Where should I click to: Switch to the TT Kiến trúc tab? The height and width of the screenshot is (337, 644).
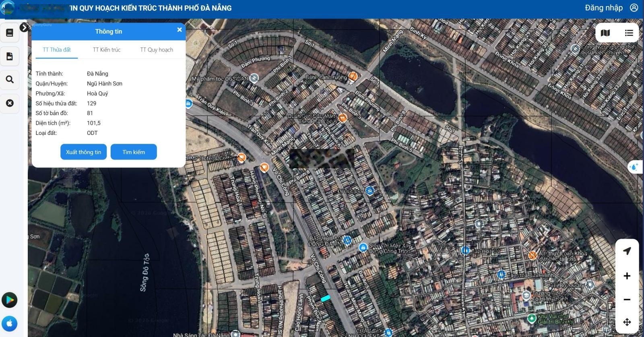coord(107,50)
